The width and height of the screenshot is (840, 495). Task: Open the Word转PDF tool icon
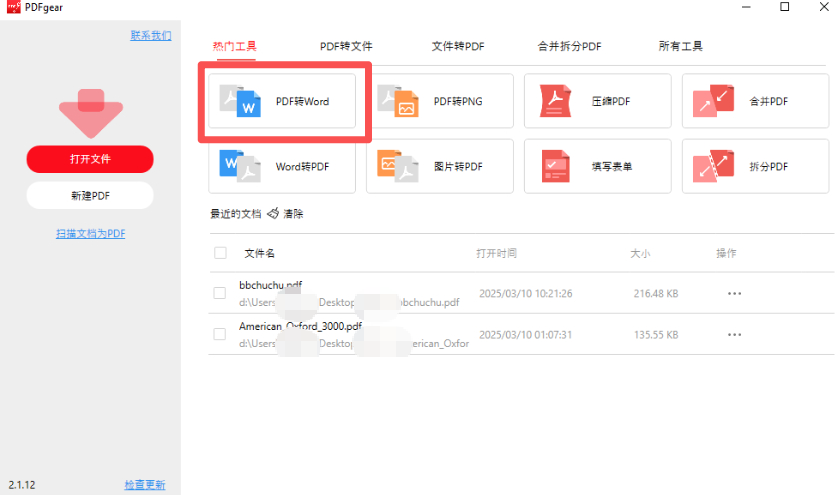pyautogui.click(x=241, y=166)
